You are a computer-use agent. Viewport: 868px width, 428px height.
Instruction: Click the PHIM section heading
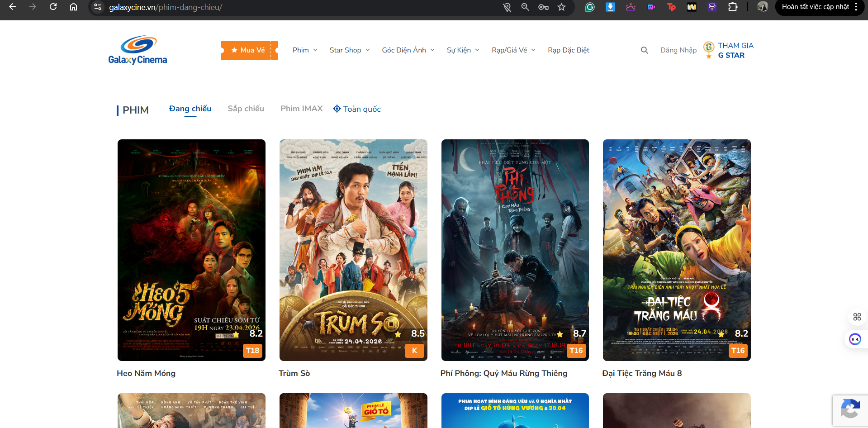(135, 110)
